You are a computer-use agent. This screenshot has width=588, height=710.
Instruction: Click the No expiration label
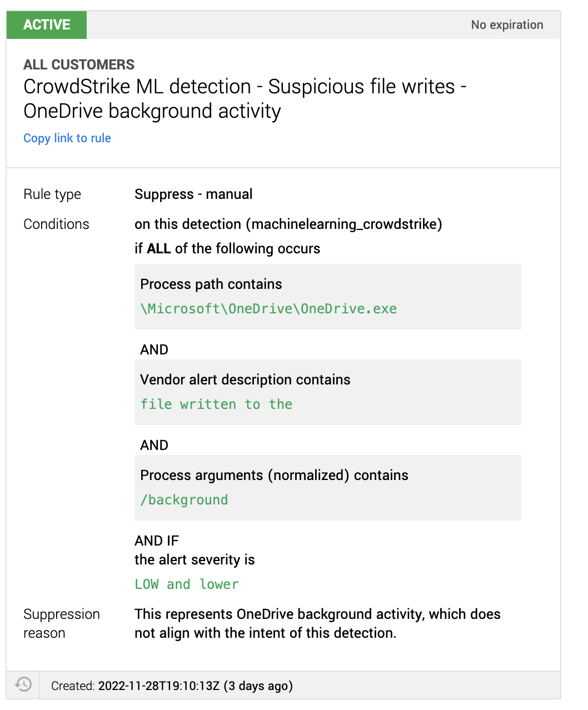507,25
